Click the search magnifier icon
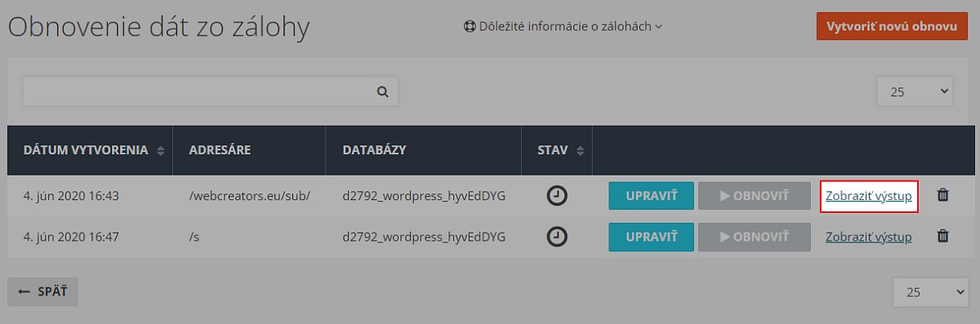The height and width of the screenshot is (324, 980). click(x=382, y=91)
